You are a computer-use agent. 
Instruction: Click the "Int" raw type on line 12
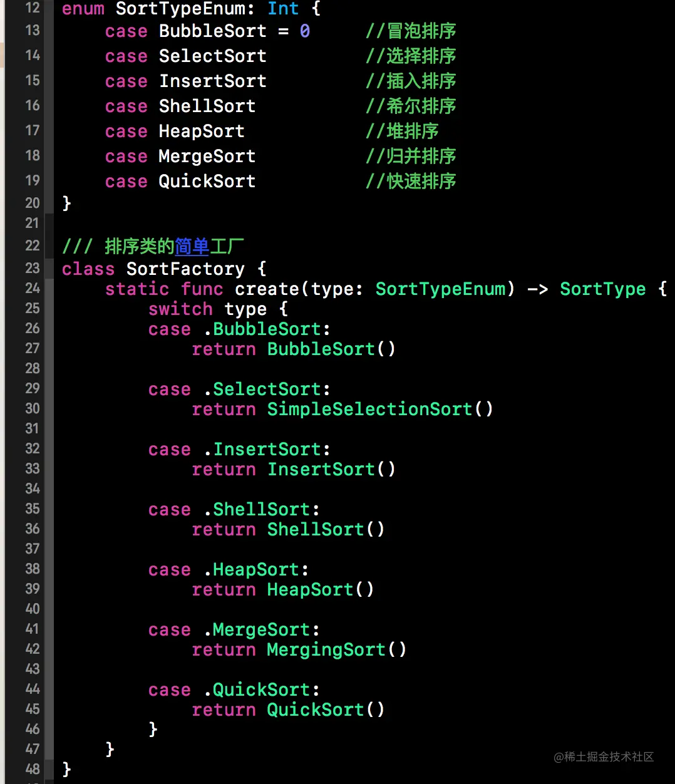click(x=283, y=9)
